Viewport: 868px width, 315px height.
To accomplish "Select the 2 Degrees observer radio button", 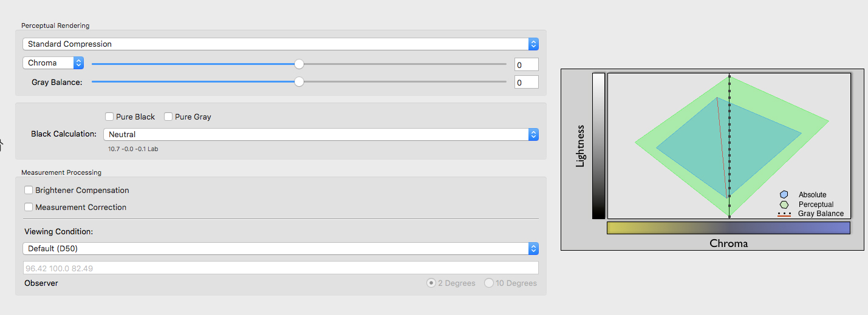I will tap(431, 283).
